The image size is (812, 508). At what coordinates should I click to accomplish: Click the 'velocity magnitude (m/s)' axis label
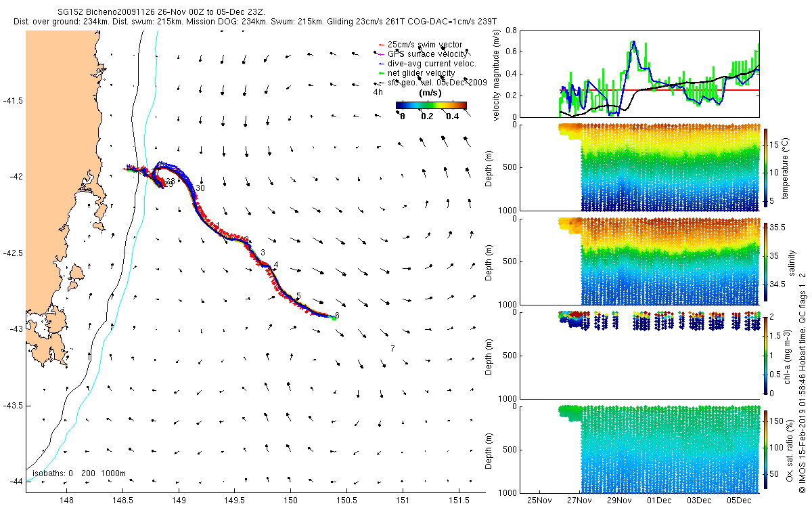[497, 74]
